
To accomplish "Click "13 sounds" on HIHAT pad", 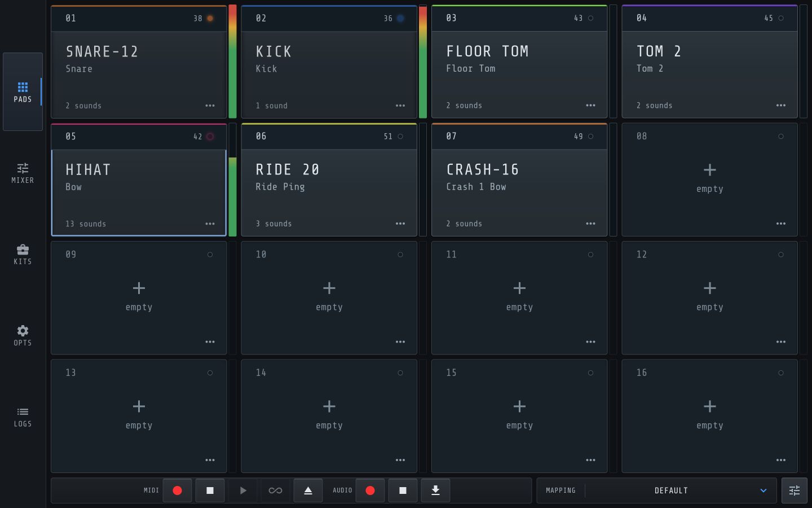I will pyautogui.click(x=86, y=224).
